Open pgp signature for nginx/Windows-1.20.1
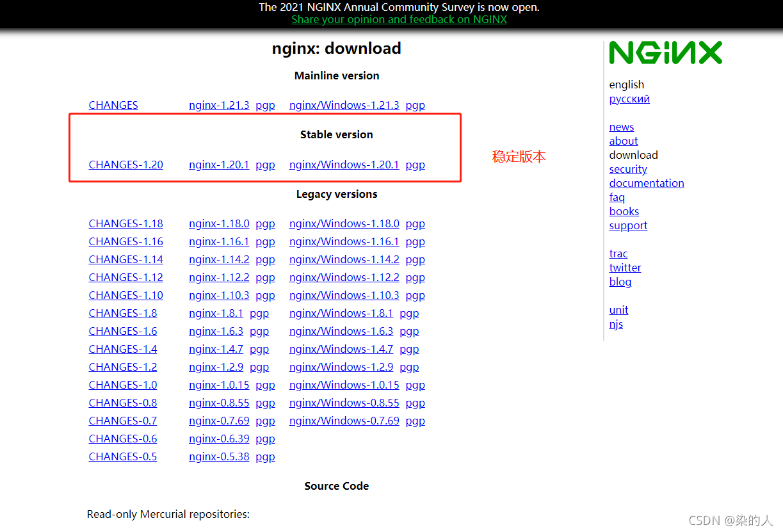The image size is (783, 532). click(416, 165)
